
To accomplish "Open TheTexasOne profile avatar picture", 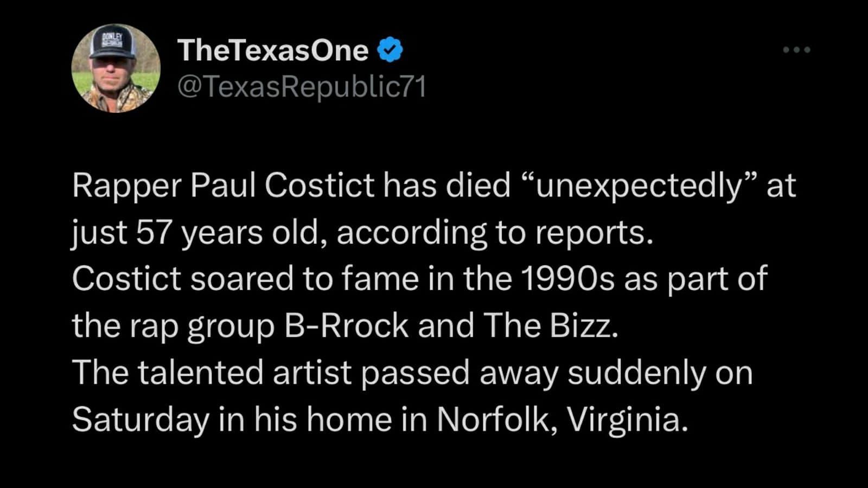I will tap(116, 68).
